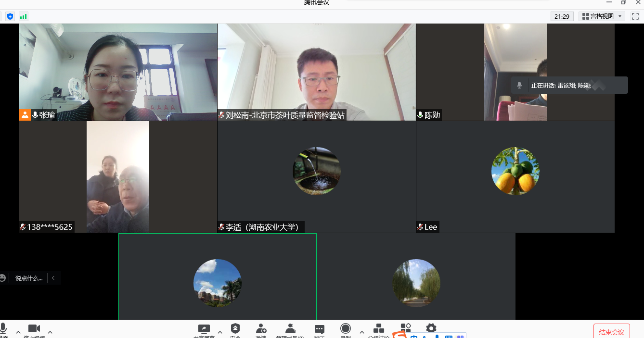Mute the microphone in the bottom toolbar

tap(3, 329)
